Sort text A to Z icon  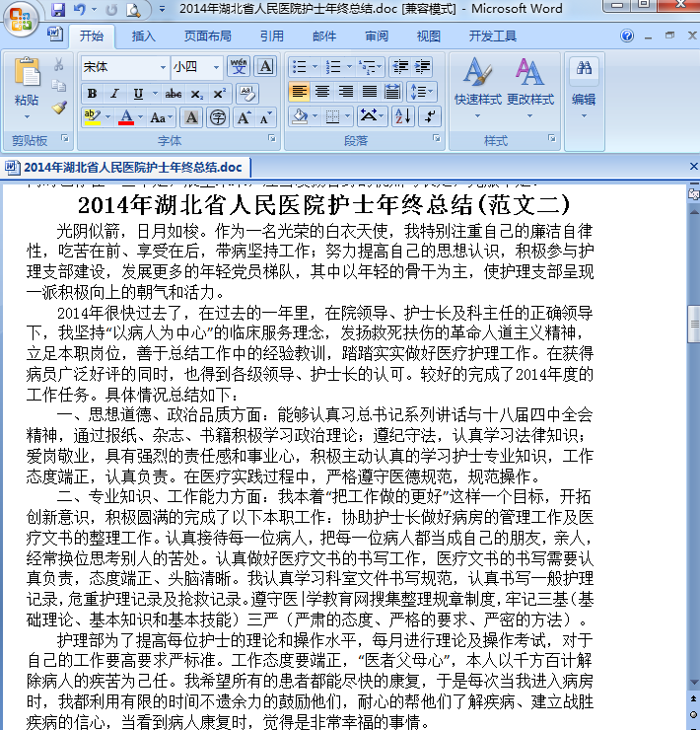(402, 116)
